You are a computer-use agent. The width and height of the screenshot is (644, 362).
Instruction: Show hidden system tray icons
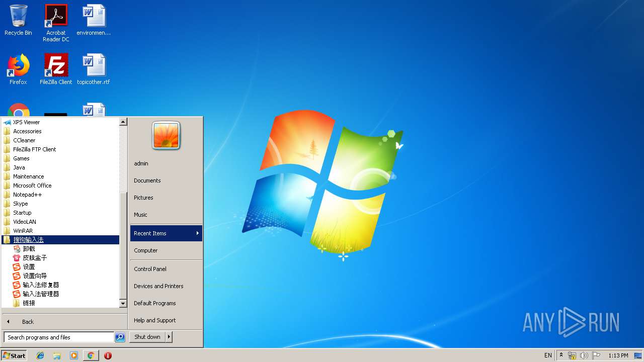point(561,355)
